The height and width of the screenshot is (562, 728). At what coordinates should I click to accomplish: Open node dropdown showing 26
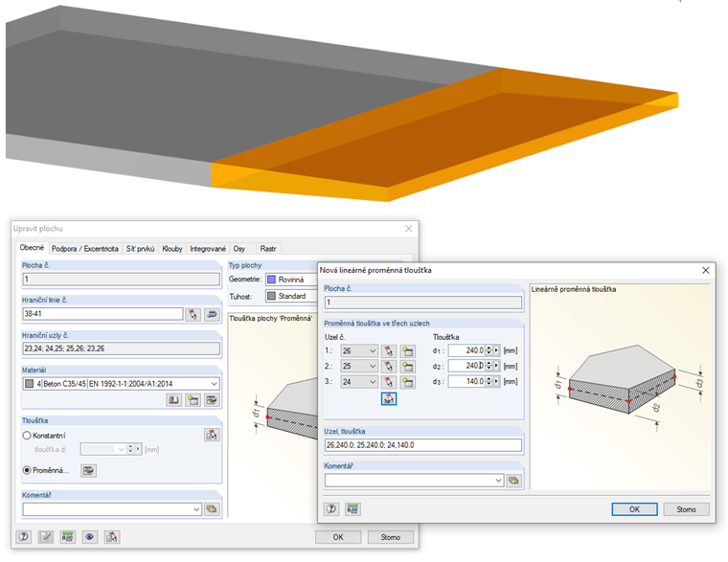(x=359, y=350)
